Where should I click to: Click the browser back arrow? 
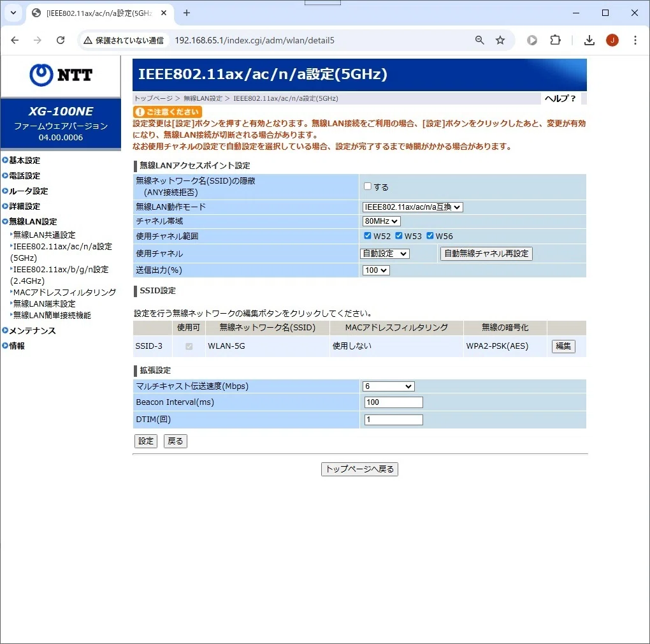[x=15, y=40]
